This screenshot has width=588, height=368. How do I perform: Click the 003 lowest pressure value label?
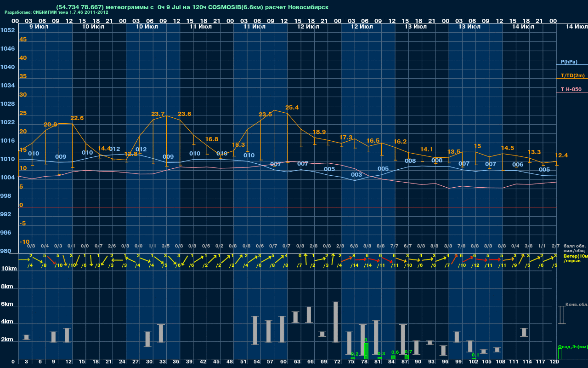point(356,175)
